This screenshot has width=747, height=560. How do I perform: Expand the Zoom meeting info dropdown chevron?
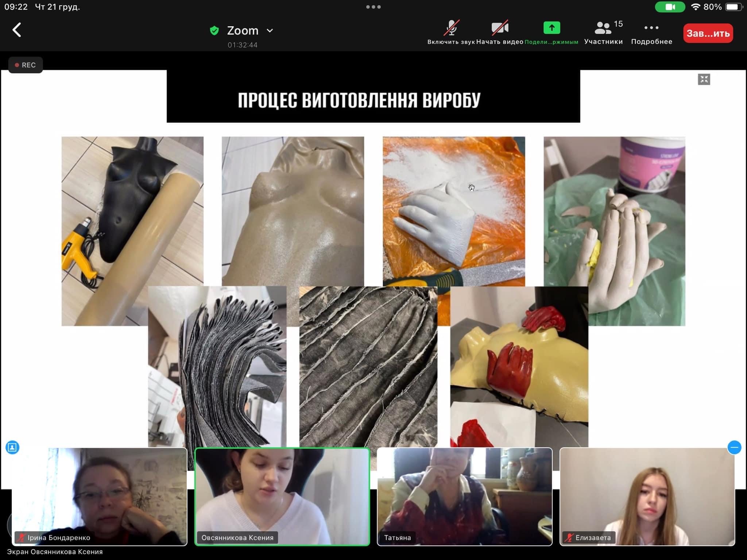[270, 31]
